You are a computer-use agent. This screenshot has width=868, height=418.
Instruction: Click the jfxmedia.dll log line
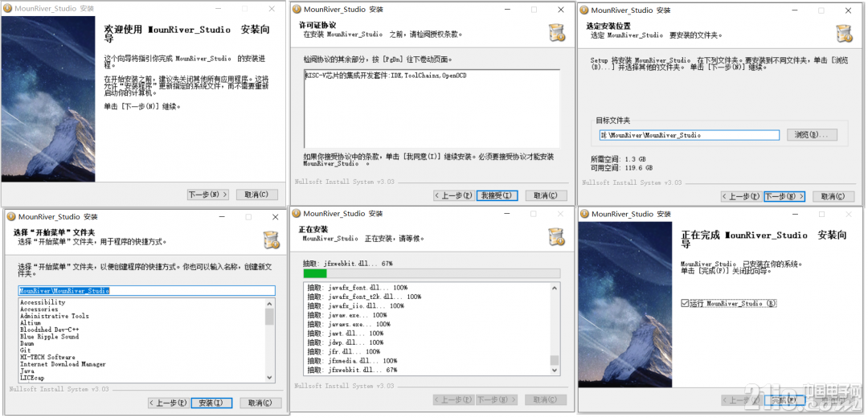(352, 360)
